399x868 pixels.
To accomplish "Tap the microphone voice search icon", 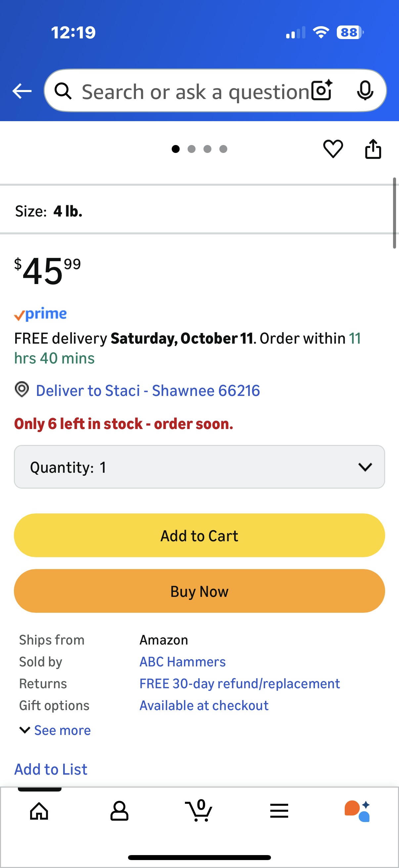I will (365, 90).
